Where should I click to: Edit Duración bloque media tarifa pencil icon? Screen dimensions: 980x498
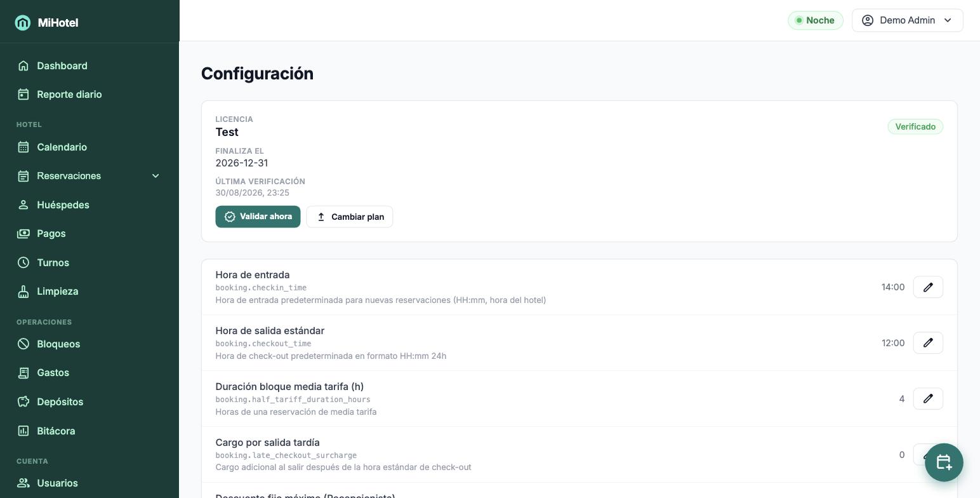coord(928,399)
